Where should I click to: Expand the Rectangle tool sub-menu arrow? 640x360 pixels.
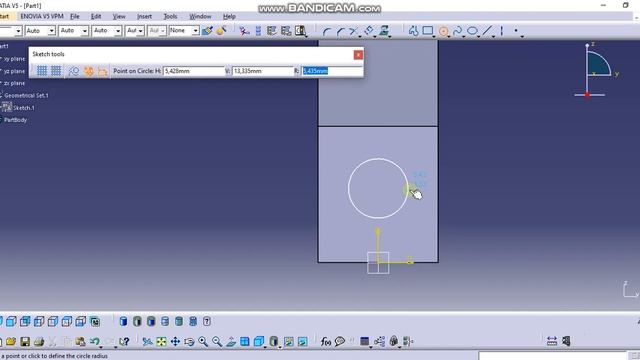pos(433,36)
